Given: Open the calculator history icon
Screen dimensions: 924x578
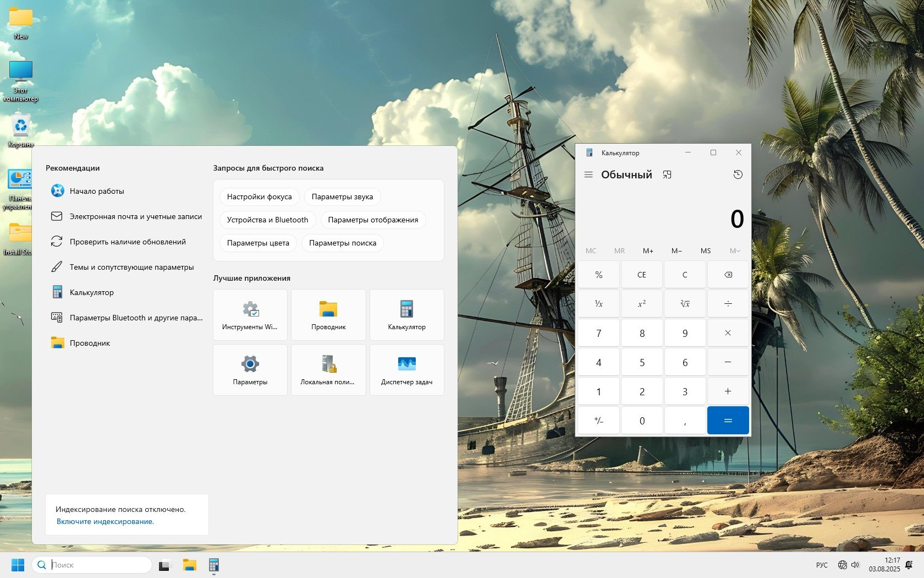Looking at the screenshot, I should point(738,175).
